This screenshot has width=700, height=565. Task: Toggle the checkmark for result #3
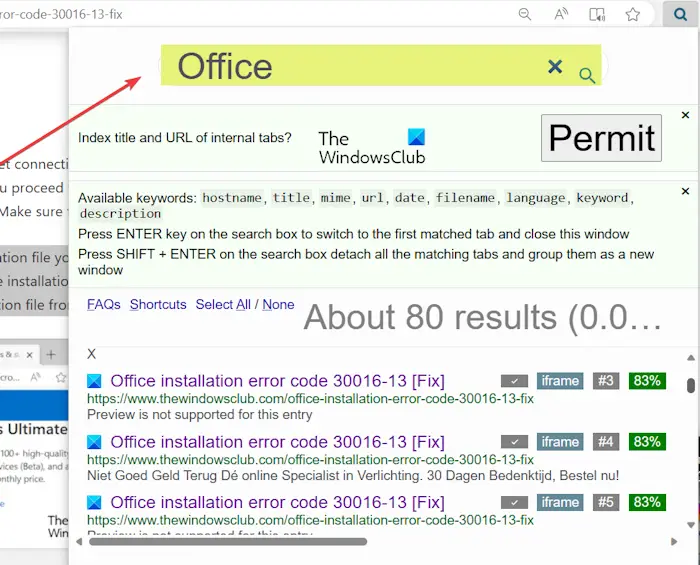[x=514, y=381]
